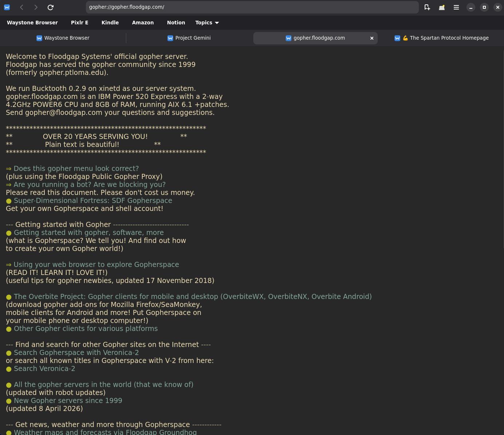Open the Pixlr E bookmark
504x435 pixels.
pyautogui.click(x=80, y=23)
